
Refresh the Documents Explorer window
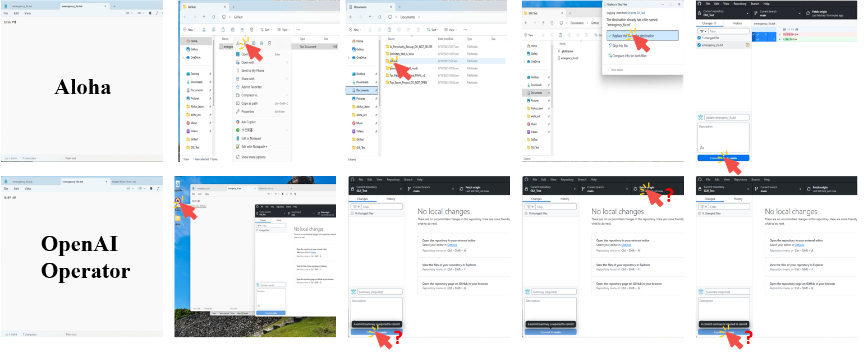[380, 17]
